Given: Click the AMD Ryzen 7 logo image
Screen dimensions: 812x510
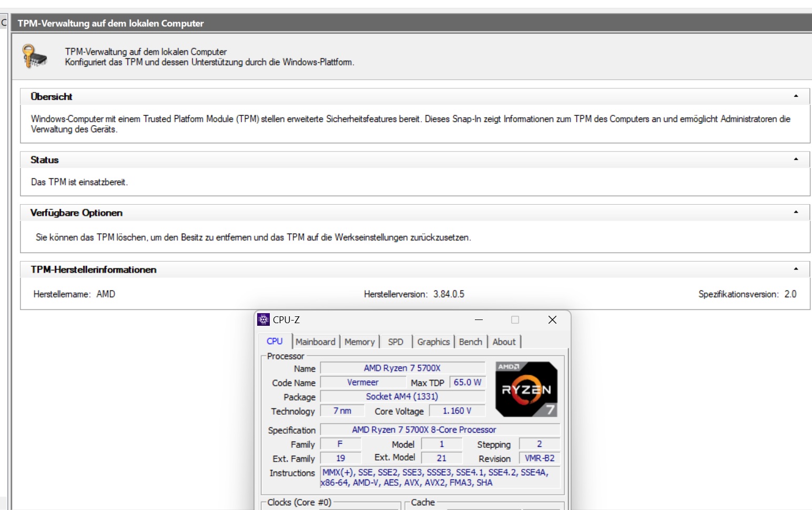Looking at the screenshot, I should (x=526, y=389).
